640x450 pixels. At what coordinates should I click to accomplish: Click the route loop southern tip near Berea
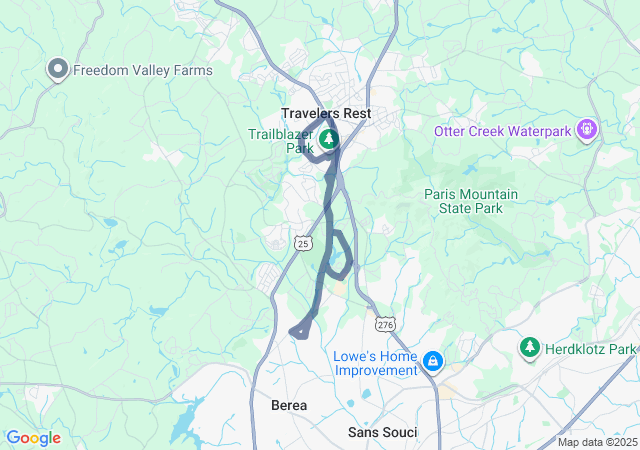pos(300,332)
